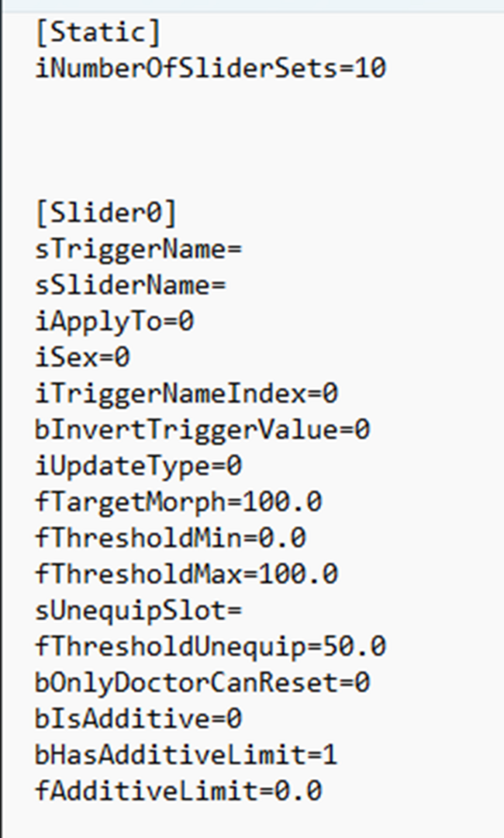Place cursor after sTriggerName= text
The height and width of the screenshot is (838, 504).
pos(244,250)
